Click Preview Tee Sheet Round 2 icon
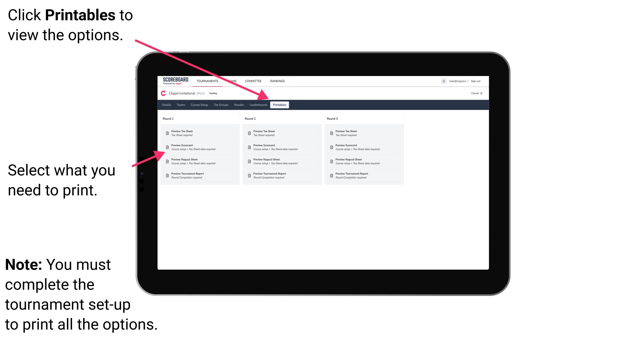Viewport: 644px width, 346px height. click(x=249, y=133)
